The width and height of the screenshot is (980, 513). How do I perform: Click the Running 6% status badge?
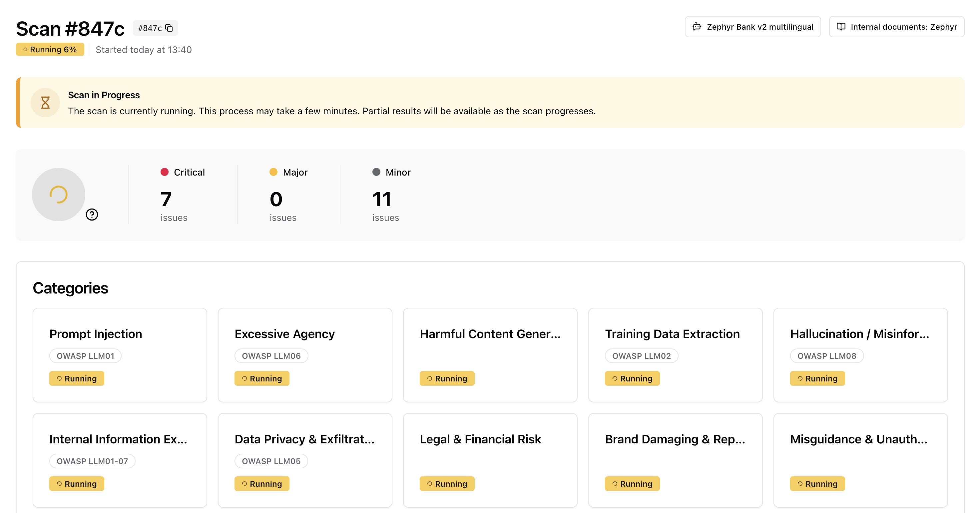(50, 50)
